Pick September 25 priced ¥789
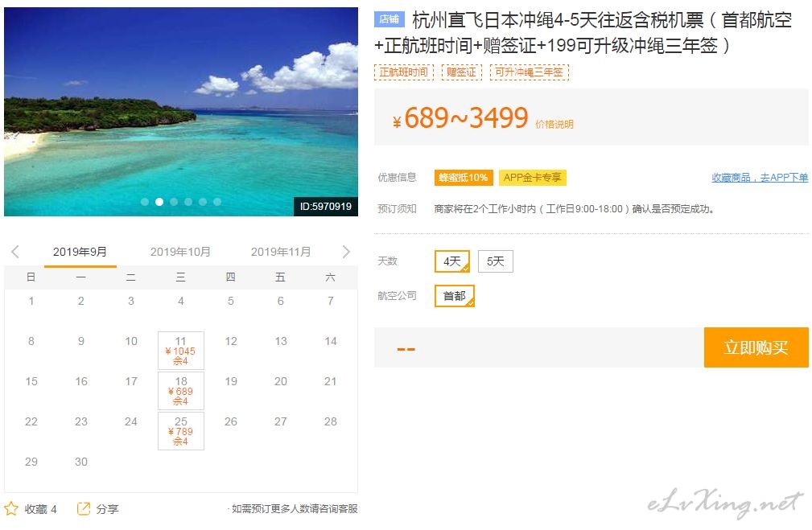Viewport: 812px width, 530px height. tap(181, 431)
